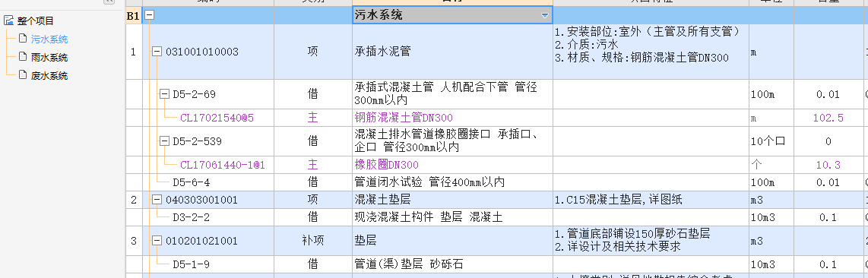
Task: Select 承插式混凝土管 人机配合下管 cell
Action: pyautogui.click(x=452, y=94)
